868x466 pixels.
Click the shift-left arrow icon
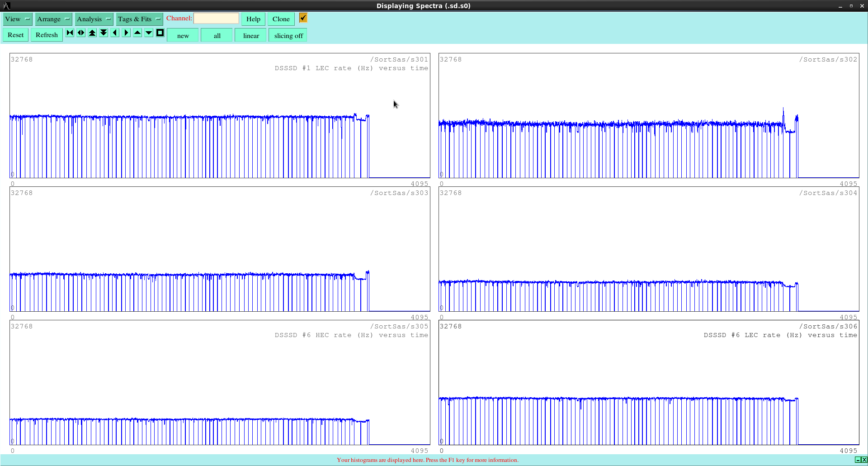click(x=115, y=33)
